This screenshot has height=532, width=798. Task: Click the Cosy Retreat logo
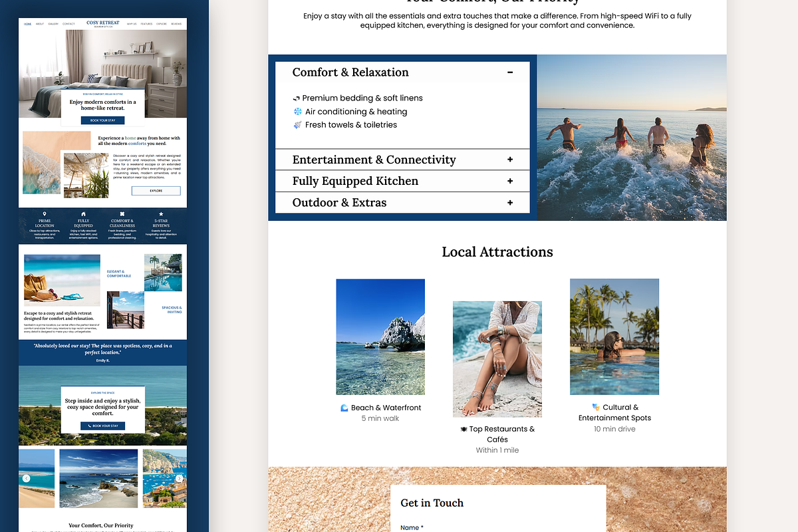click(102, 24)
